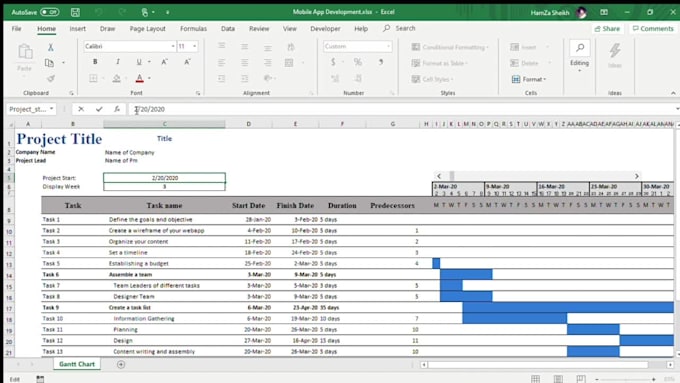The width and height of the screenshot is (680, 383).
Task: Click the Paste clipboard icon
Action: (25, 52)
